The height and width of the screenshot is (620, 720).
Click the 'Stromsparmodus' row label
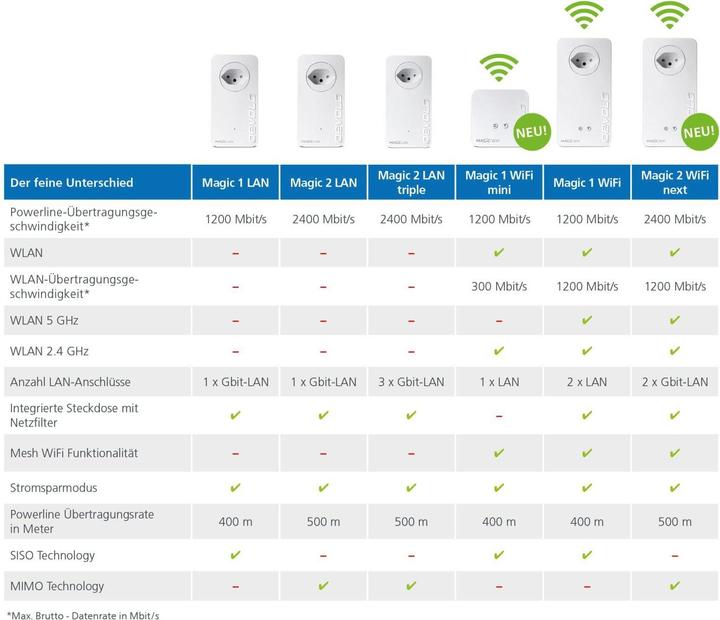coord(54,488)
